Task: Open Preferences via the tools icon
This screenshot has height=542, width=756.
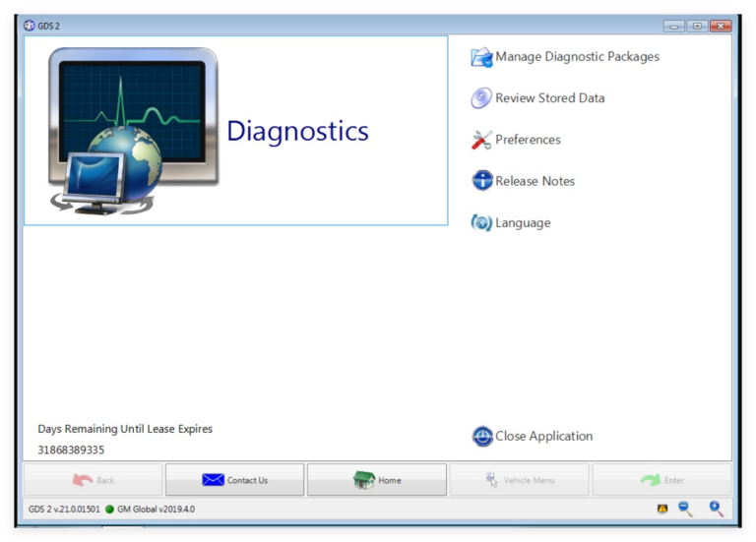Action: 481,141
